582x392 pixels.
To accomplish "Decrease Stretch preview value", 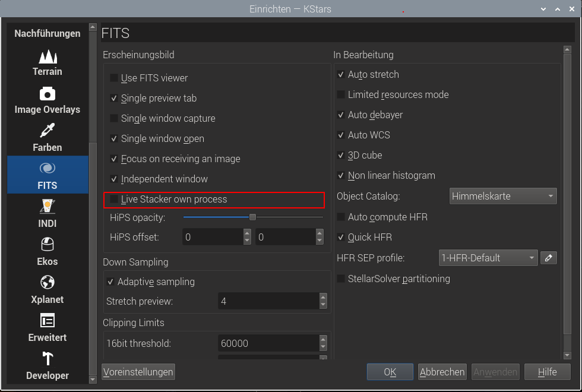I will (x=323, y=305).
